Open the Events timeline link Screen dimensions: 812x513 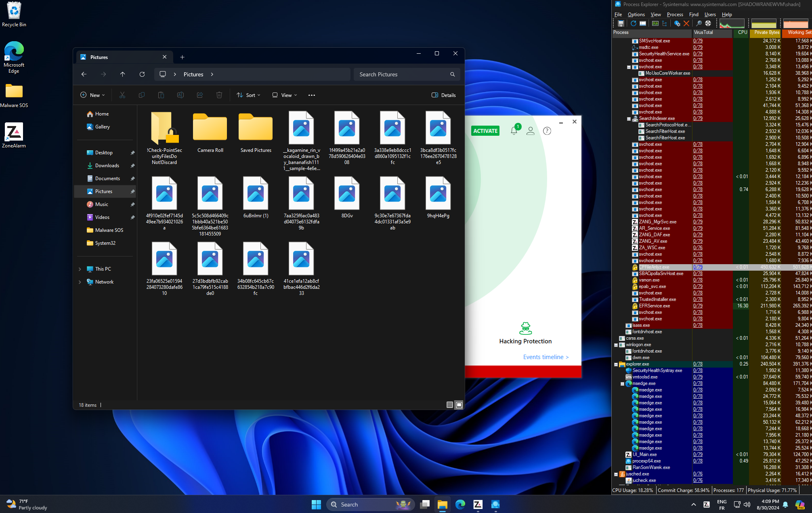point(546,357)
